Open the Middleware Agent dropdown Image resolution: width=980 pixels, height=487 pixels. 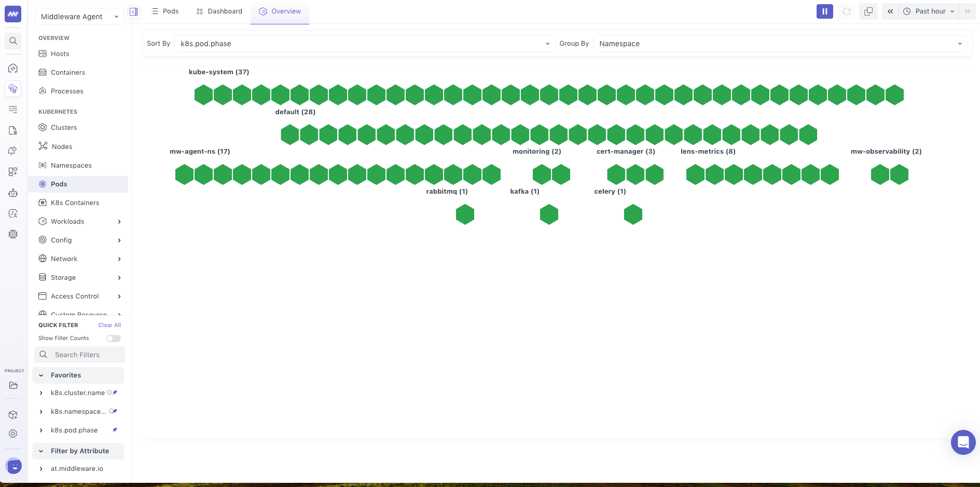[x=79, y=17]
